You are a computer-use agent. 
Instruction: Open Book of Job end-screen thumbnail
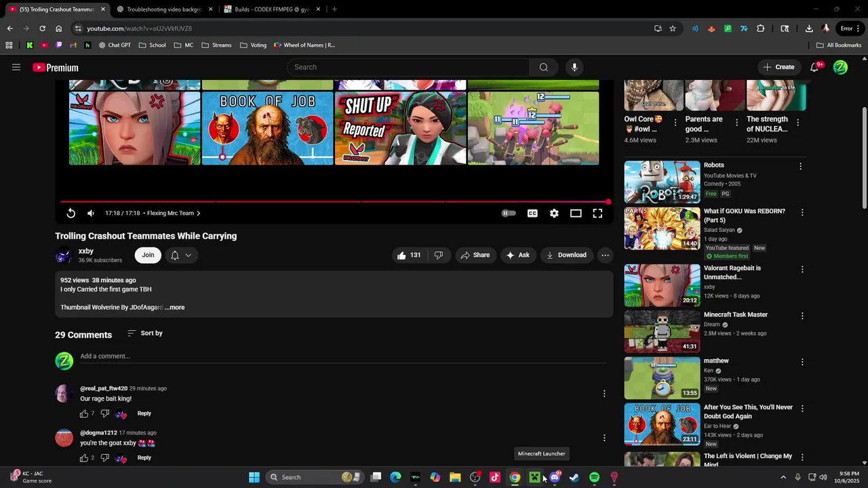(267, 128)
